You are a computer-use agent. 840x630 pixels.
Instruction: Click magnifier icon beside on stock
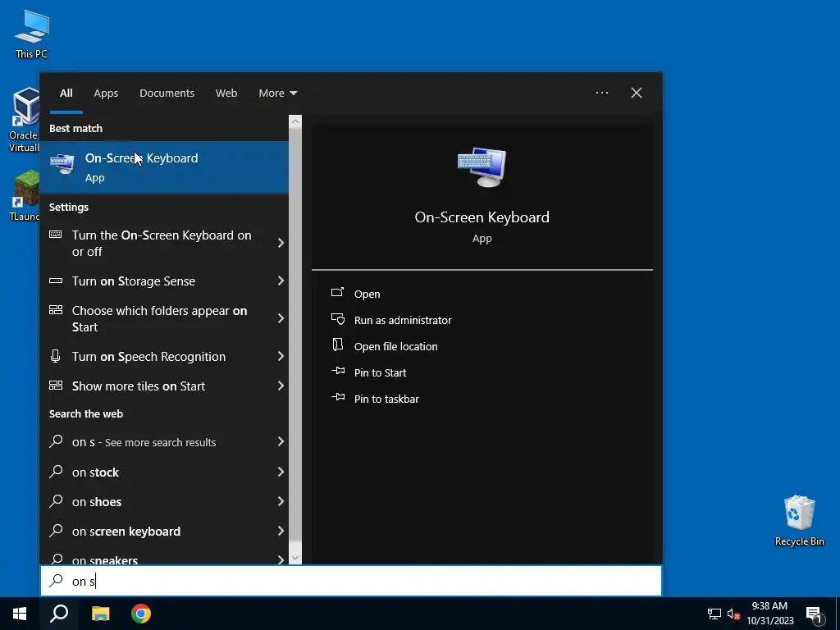tap(56, 472)
